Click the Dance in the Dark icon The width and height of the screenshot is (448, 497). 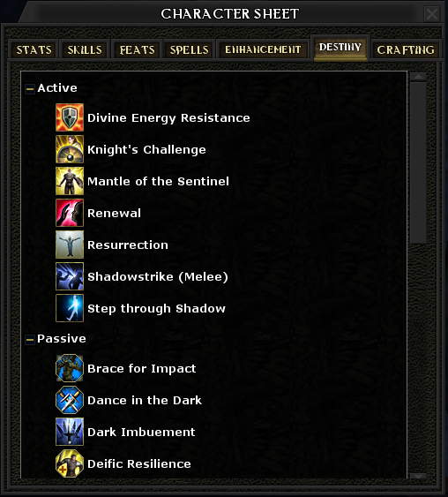[70, 400]
